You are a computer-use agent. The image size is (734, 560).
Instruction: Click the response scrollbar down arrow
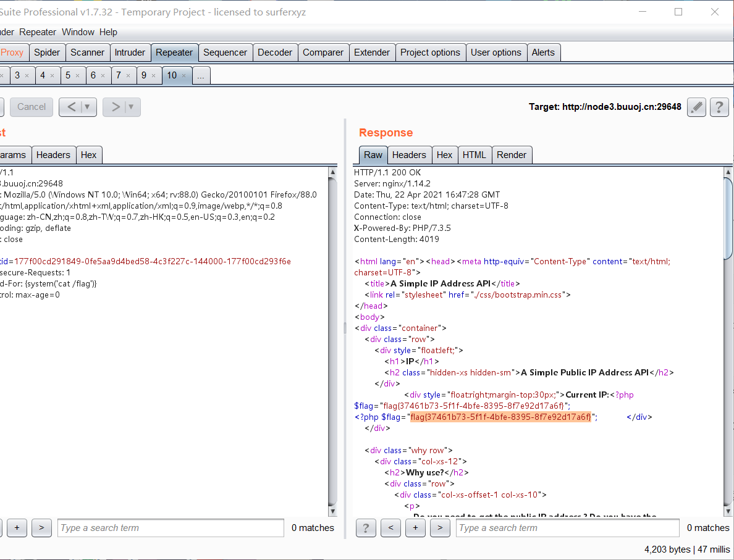[x=728, y=511]
